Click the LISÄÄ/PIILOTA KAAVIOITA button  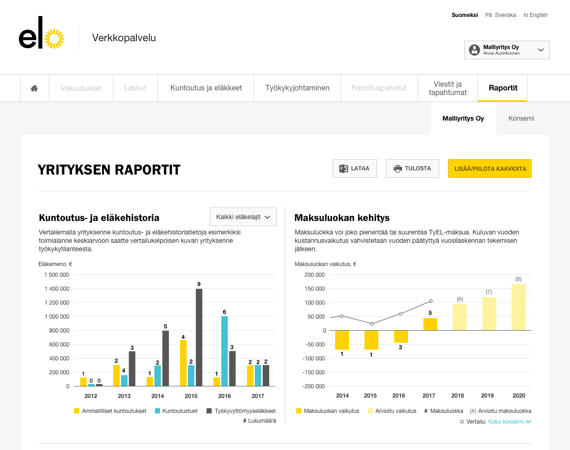(x=490, y=169)
